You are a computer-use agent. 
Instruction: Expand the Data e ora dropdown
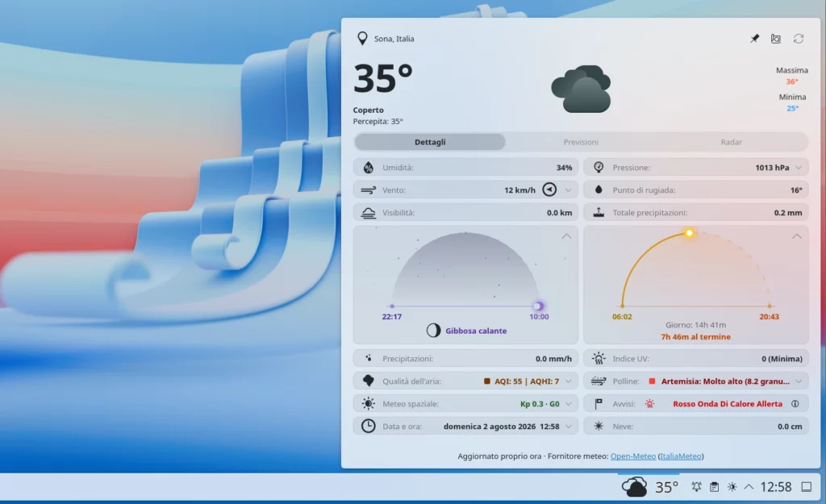(569, 427)
